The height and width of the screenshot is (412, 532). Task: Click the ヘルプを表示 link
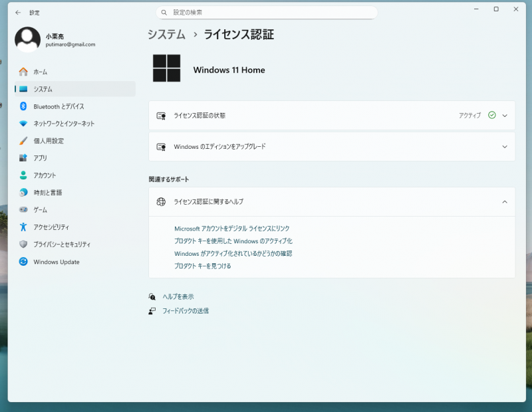pyautogui.click(x=178, y=297)
